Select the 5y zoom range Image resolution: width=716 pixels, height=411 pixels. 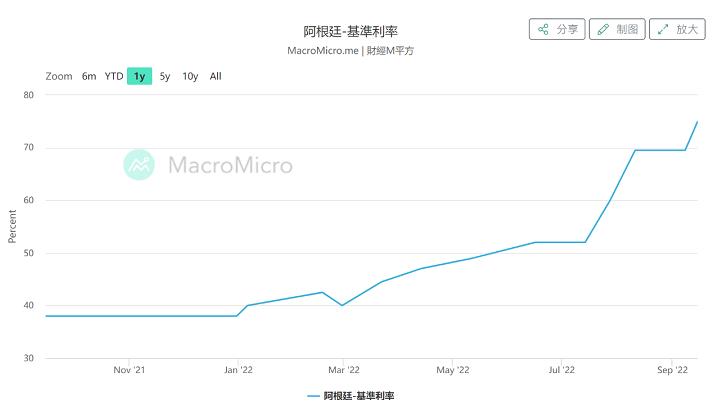click(165, 76)
